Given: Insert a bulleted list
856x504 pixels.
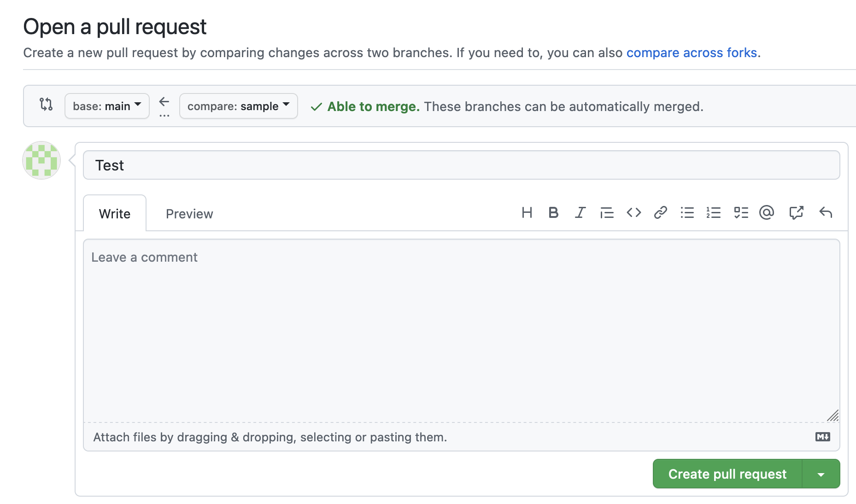Looking at the screenshot, I should (687, 212).
